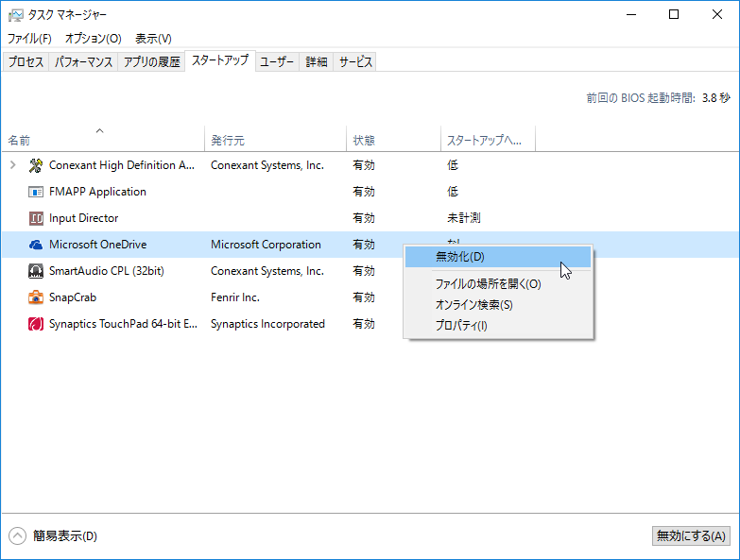Switch to the アプリの履歴 tab
The height and width of the screenshot is (560, 740).
click(151, 61)
